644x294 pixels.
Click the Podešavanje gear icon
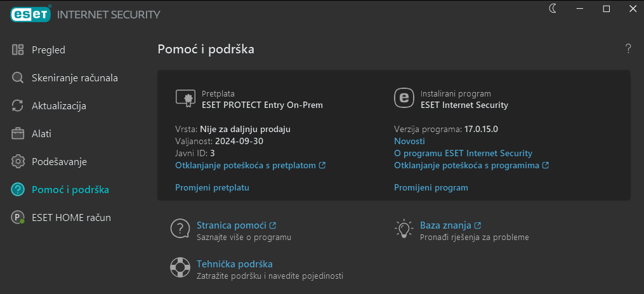coord(18,161)
